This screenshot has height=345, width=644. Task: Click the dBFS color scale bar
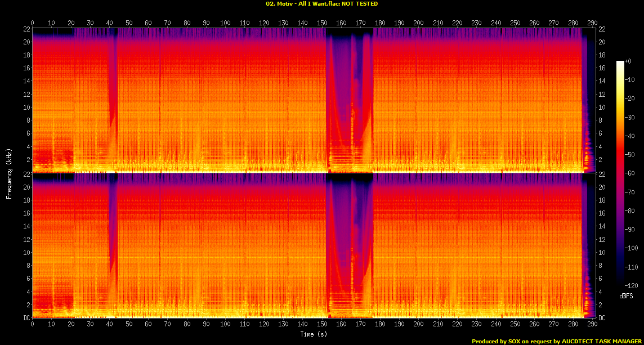click(620, 173)
